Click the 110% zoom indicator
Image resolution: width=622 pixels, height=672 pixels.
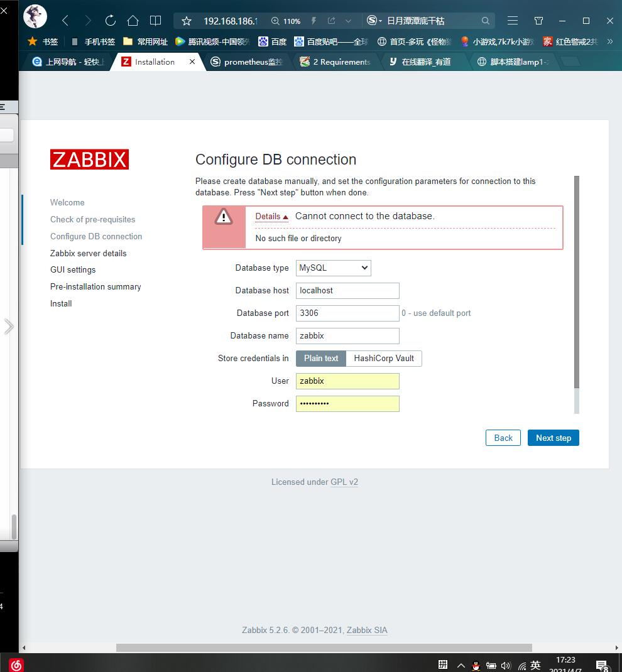(286, 21)
